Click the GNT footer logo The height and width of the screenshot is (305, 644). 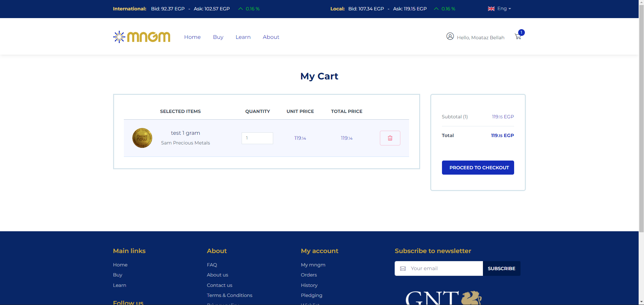(443, 298)
